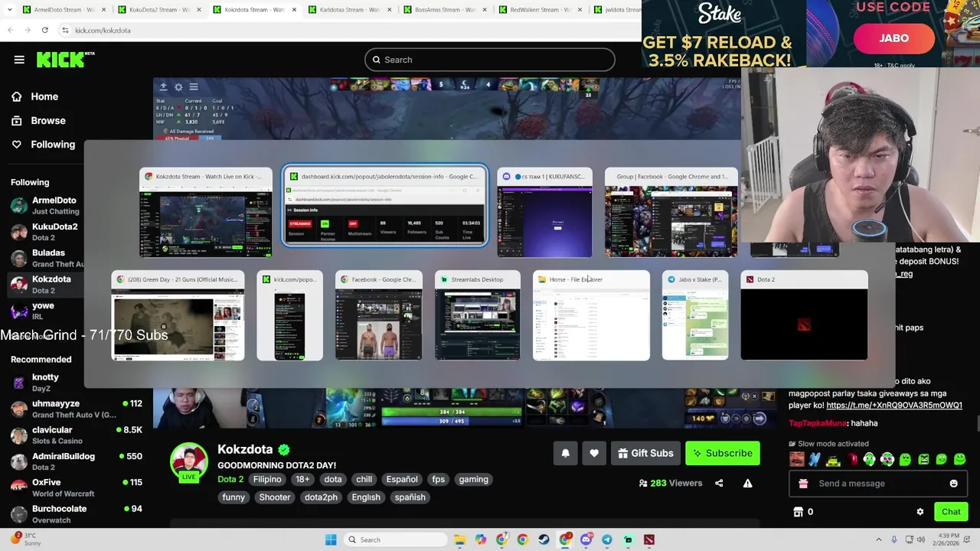980x551 pixels.
Task: Click the green Chat send button
Action: tap(951, 512)
